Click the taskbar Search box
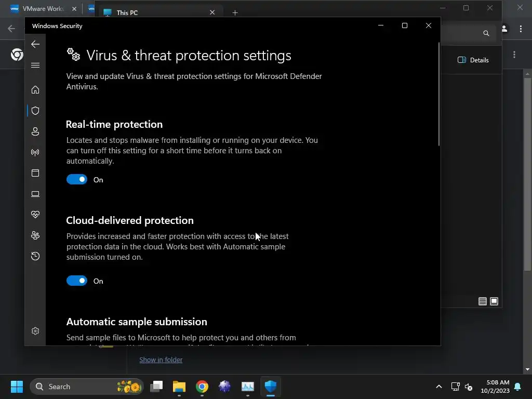The image size is (532, 399). (87, 387)
